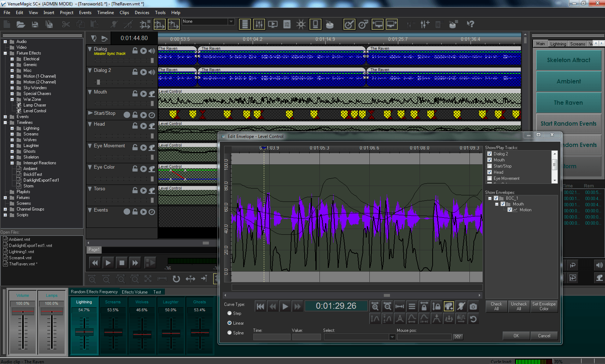605x364 pixels.
Task: Open the mixer sliders toolbar icon
Action: point(259,24)
